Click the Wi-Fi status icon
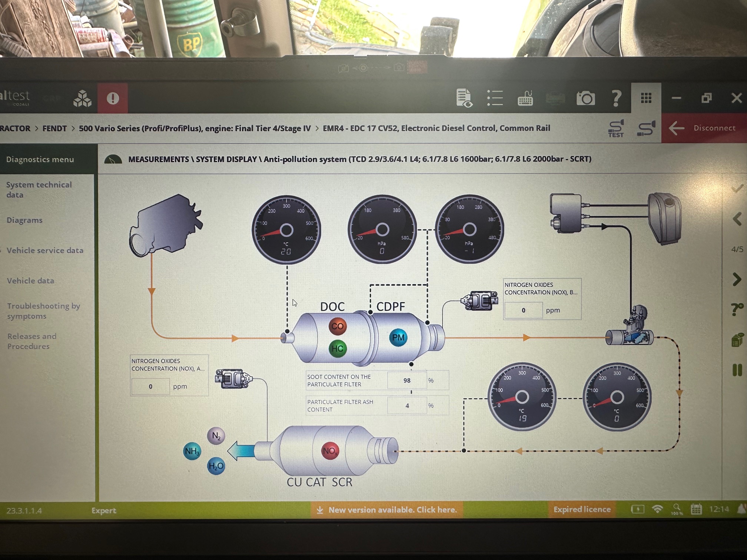 pyautogui.click(x=657, y=509)
